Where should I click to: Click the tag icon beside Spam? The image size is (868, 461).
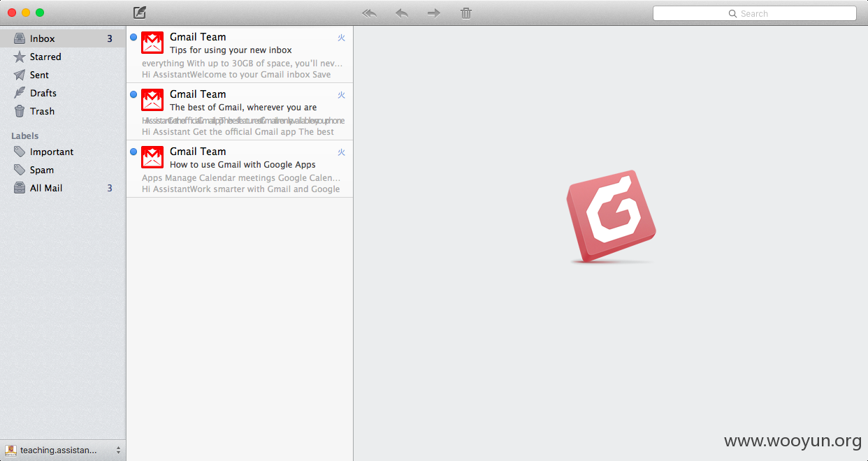click(20, 170)
